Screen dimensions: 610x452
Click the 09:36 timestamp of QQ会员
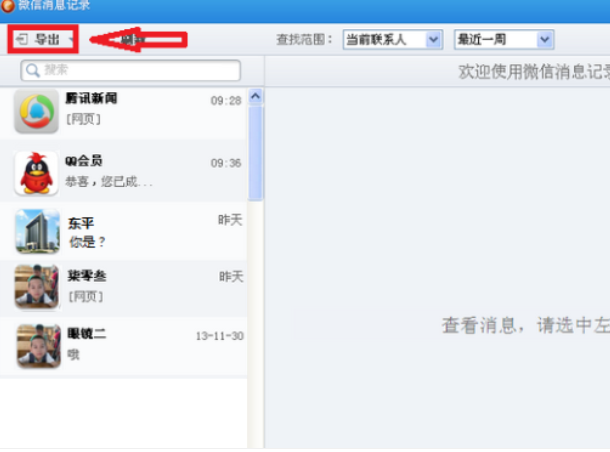pyautogui.click(x=226, y=163)
